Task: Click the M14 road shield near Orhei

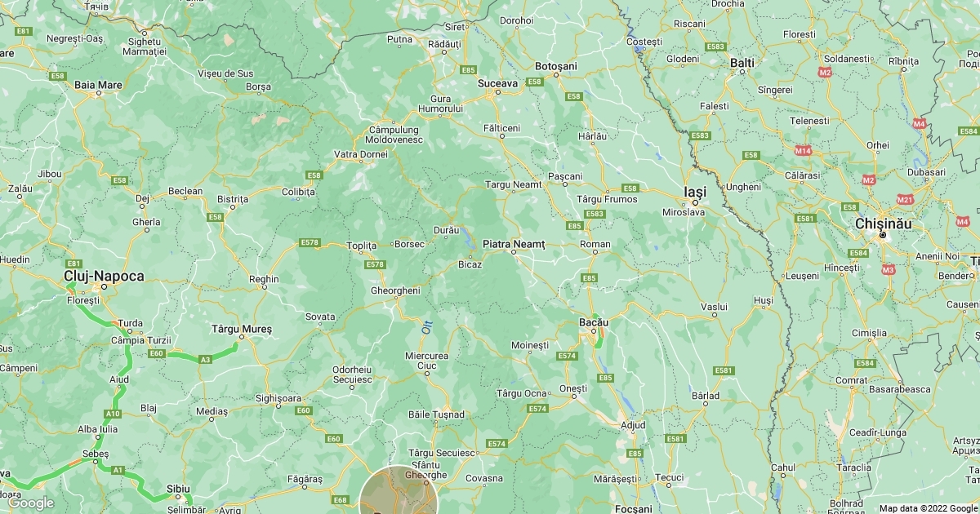Action: tap(804, 151)
